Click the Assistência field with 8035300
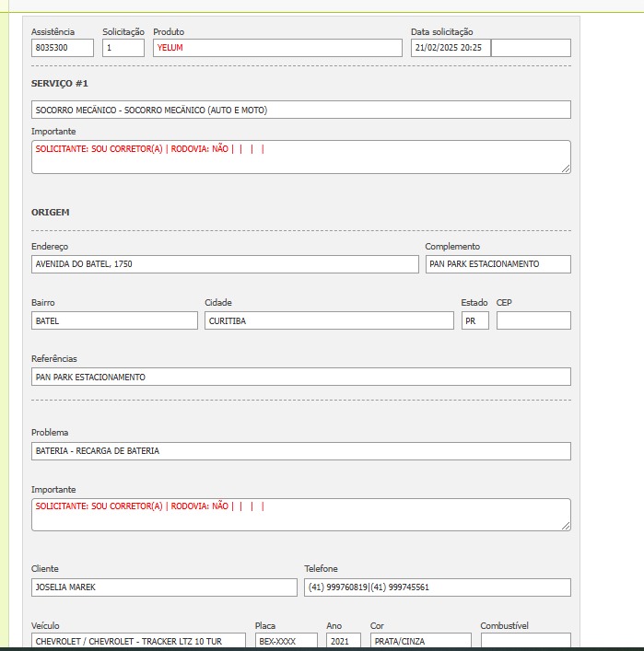The width and height of the screenshot is (644, 651). click(62, 48)
